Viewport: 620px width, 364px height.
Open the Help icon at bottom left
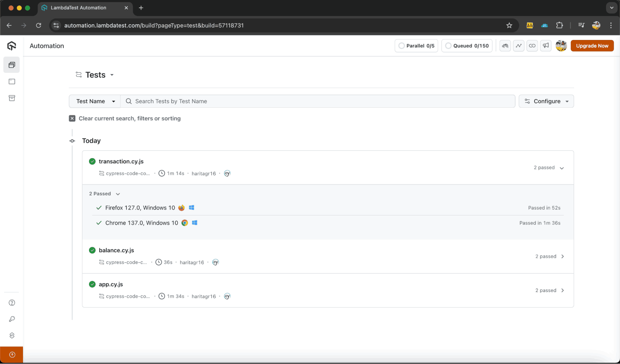pyautogui.click(x=12, y=303)
